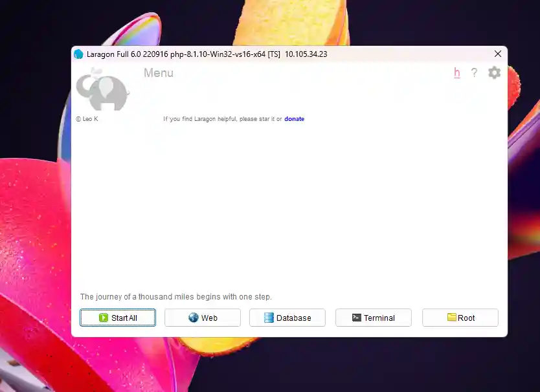Click the Start All button
The width and height of the screenshot is (540, 392).
tap(118, 318)
